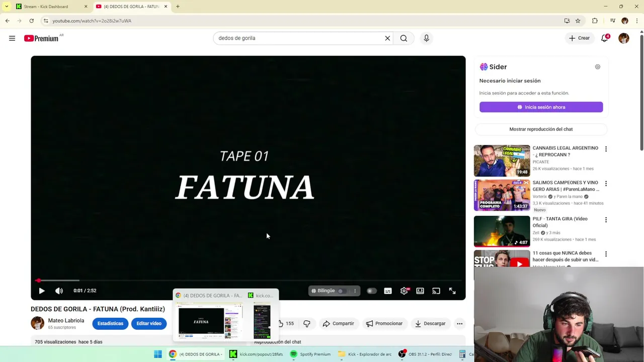Start voice search with the microphone
The width and height of the screenshot is (644, 362).
click(x=426, y=38)
